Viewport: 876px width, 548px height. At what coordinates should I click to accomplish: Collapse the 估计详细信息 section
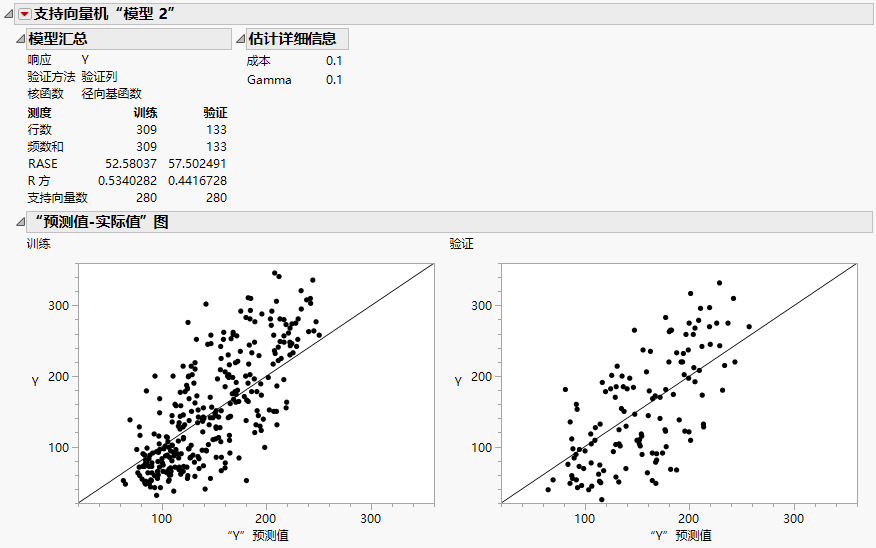click(240, 39)
